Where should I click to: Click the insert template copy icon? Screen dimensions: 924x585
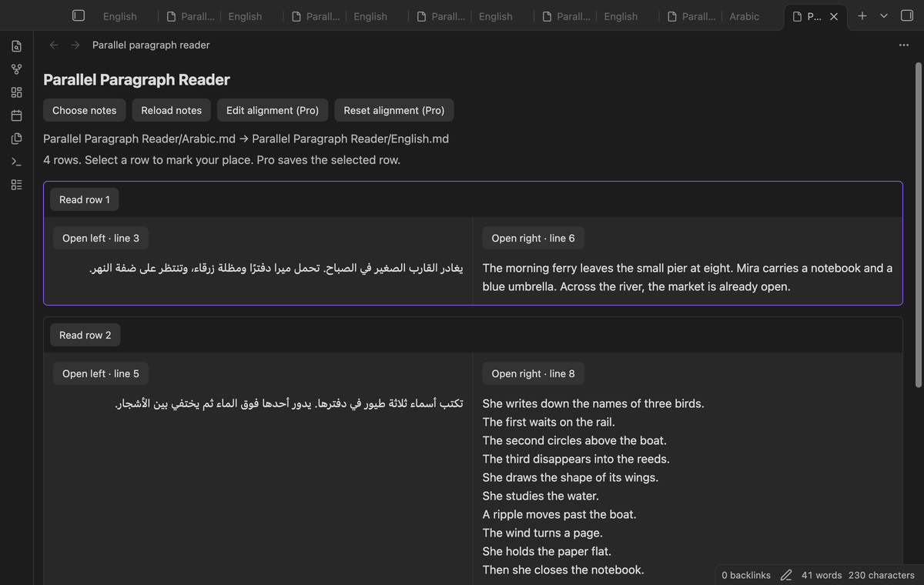pyautogui.click(x=16, y=139)
